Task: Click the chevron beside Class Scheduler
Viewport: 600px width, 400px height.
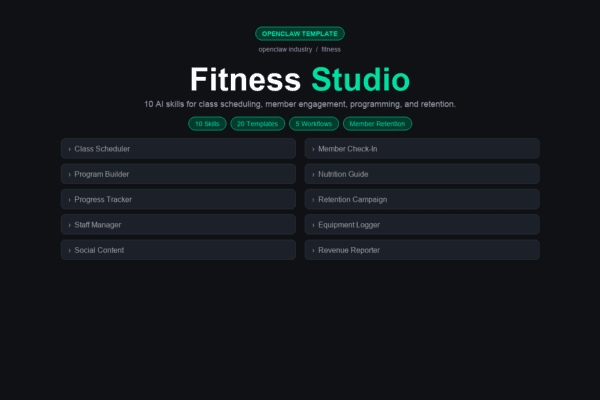Action: pos(69,149)
